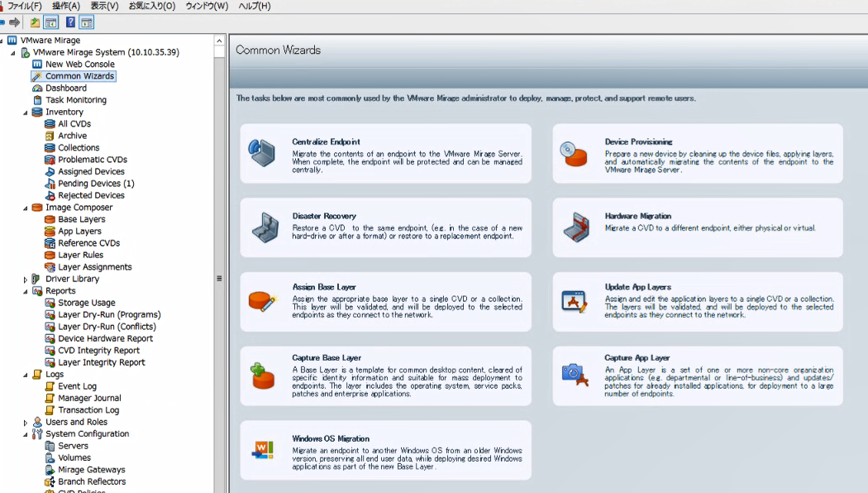Click the Driver Library icon
The width and height of the screenshot is (868, 493).
coord(36,279)
